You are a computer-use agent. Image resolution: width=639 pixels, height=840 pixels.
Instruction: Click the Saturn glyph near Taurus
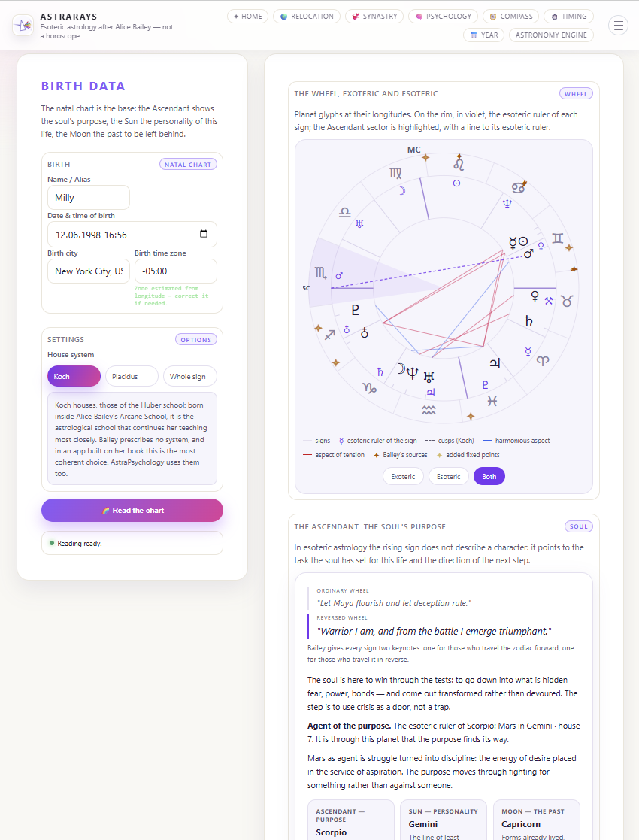[x=528, y=321]
